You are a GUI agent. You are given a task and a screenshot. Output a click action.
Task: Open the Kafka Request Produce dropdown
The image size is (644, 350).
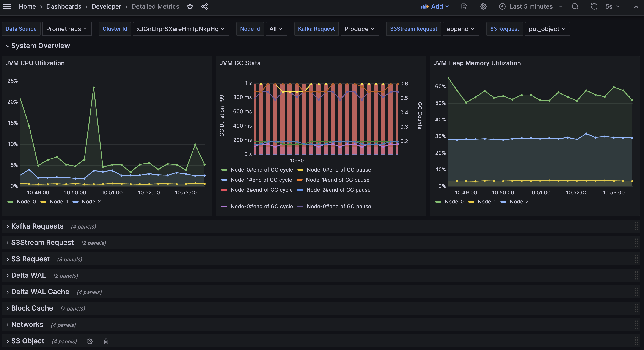(x=360, y=29)
